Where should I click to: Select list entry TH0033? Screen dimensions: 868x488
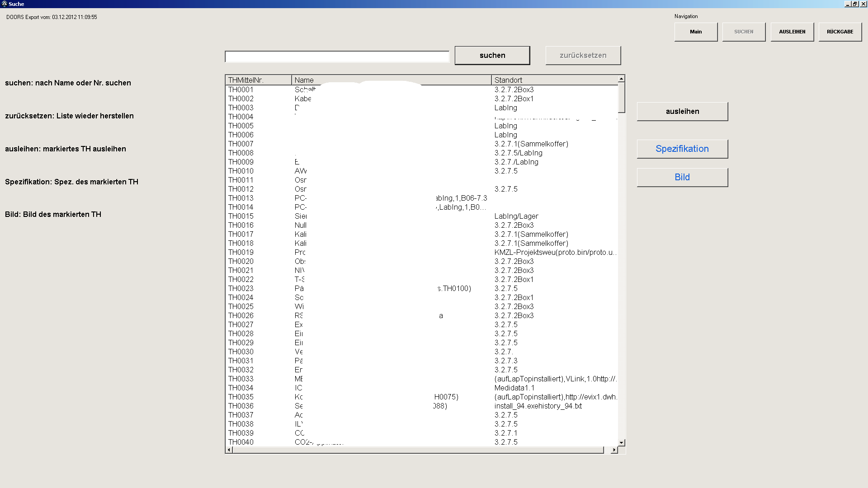pyautogui.click(x=241, y=379)
